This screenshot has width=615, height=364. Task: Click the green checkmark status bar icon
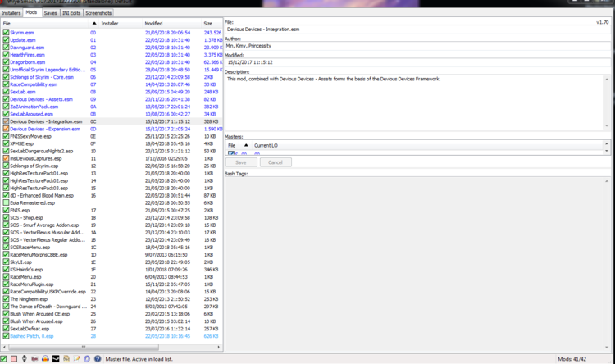pos(3,359)
